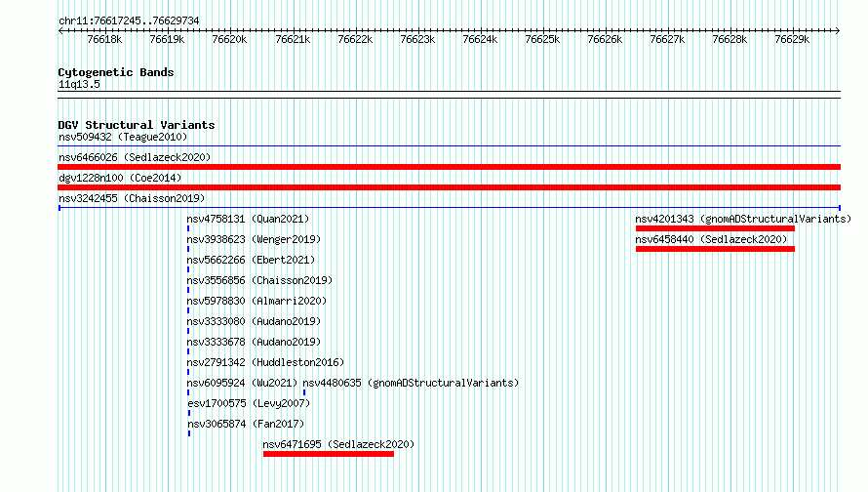Click blue line under nsv3242455

(449, 208)
